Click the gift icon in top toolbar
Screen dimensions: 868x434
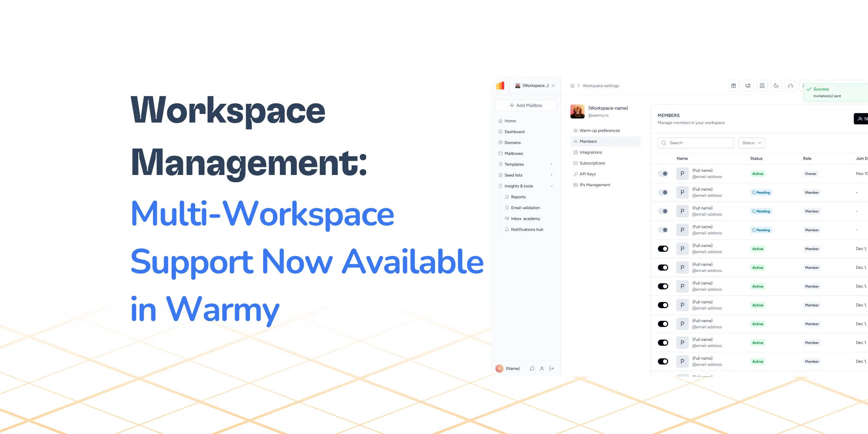733,86
